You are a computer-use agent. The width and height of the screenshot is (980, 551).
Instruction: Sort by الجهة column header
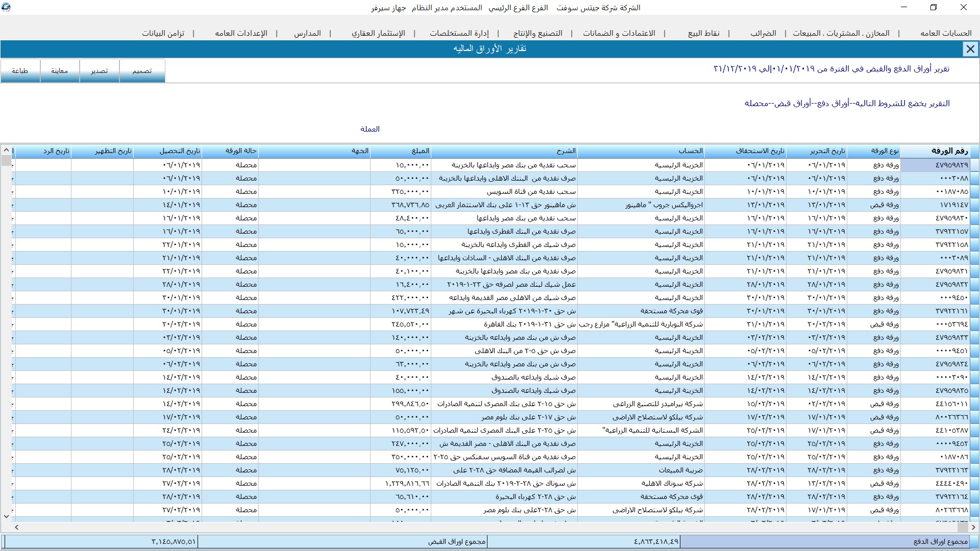[x=314, y=151]
